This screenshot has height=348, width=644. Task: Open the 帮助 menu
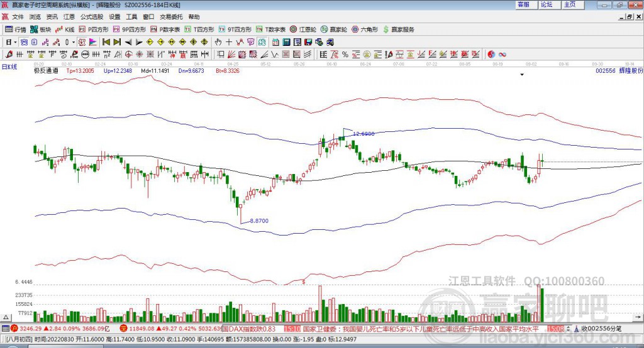194,17
